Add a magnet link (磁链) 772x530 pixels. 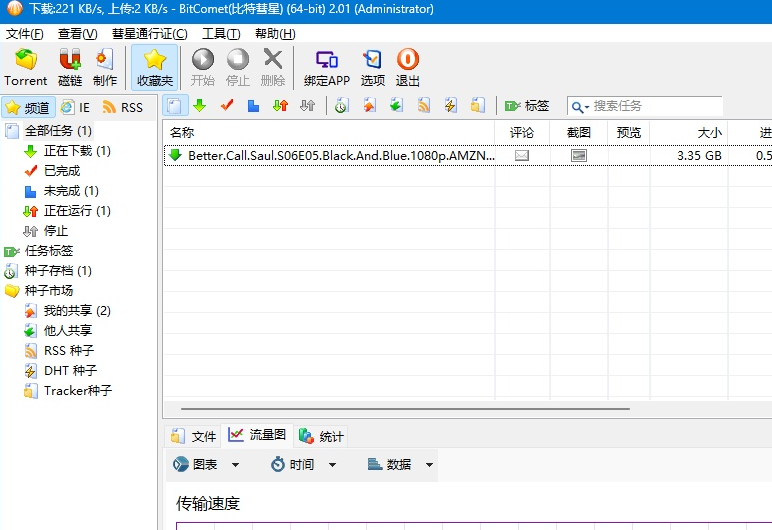pos(70,67)
